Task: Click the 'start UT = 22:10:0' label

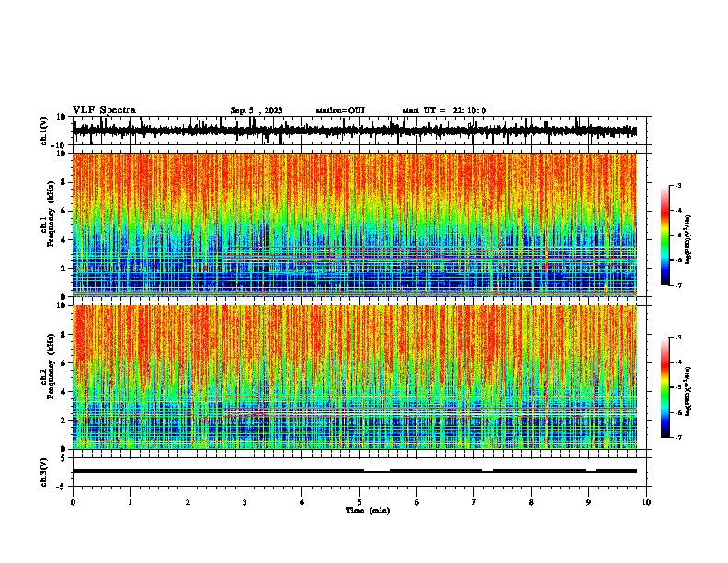Action: coord(444,110)
